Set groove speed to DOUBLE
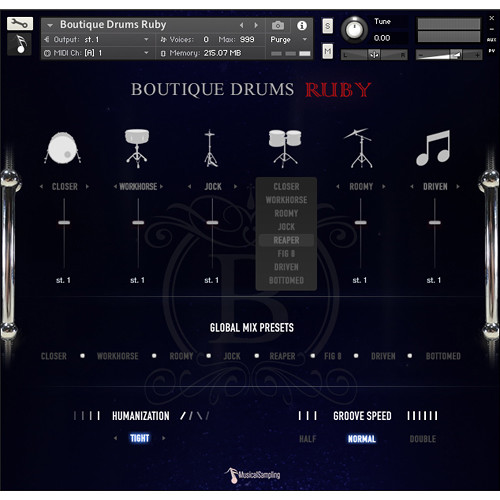The width and height of the screenshot is (500, 500). (423, 439)
